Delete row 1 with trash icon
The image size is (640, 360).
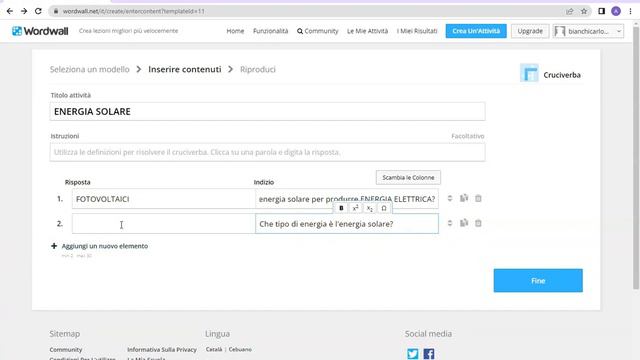(478, 198)
